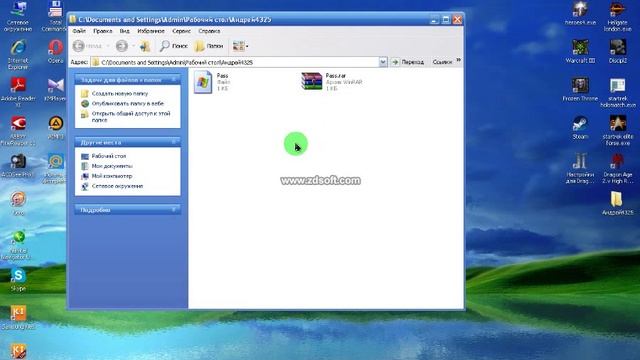Image resolution: width=640 pixels, height=360 pixels.
Task: Open the Справка menu
Action: click(x=209, y=31)
